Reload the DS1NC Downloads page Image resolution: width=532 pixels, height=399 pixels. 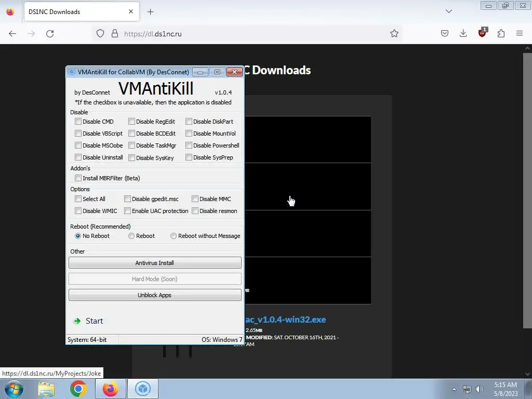point(50,34)
